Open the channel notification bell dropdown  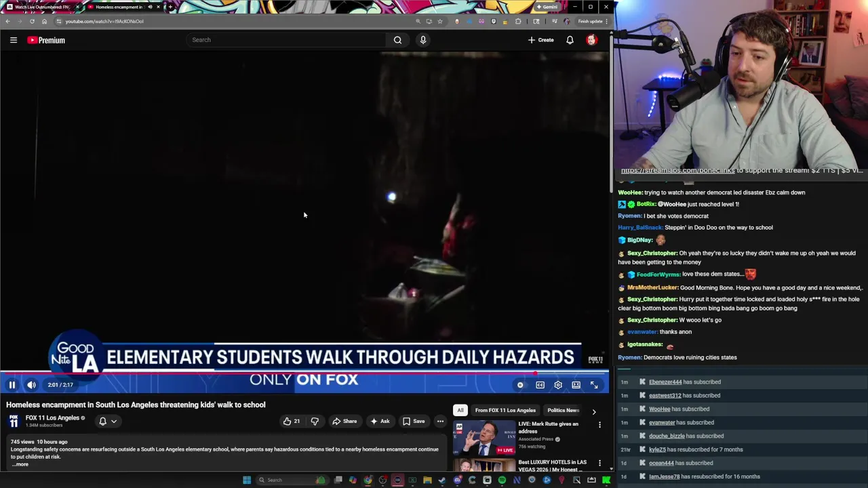click(x=108, y=422)
